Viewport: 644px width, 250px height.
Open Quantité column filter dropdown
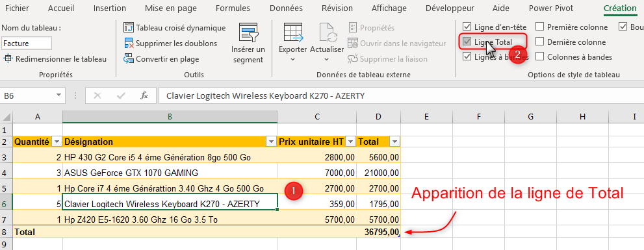point(57,142)
